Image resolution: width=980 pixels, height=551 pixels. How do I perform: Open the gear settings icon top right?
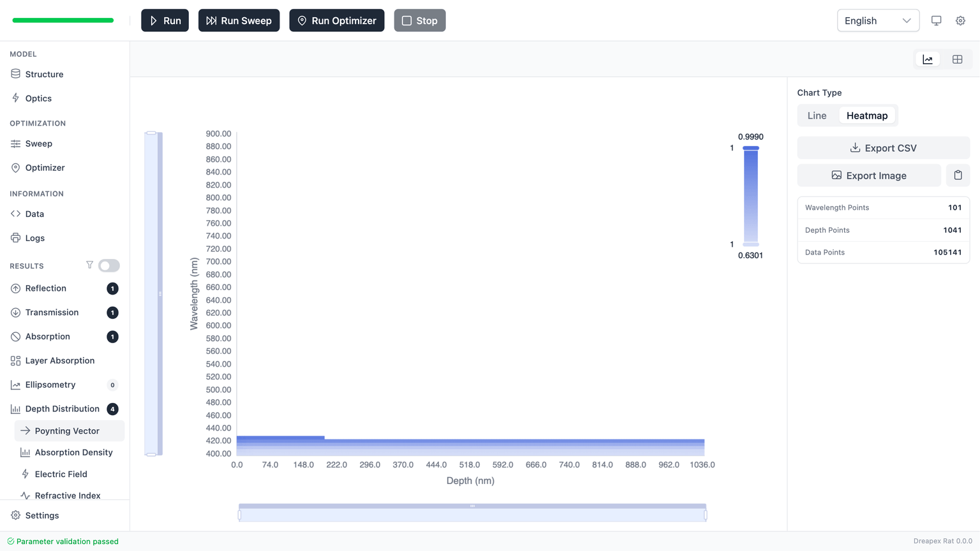(960, 20)
